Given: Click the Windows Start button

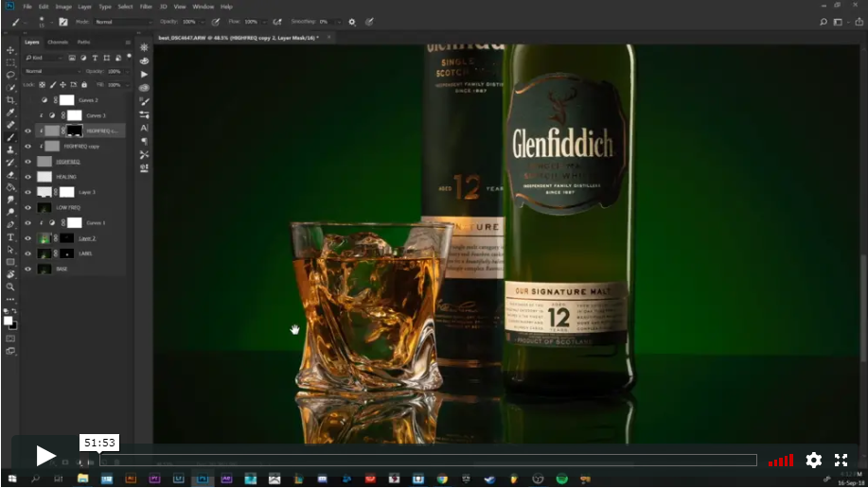Looking at the screenshot, I should (11, 479).
